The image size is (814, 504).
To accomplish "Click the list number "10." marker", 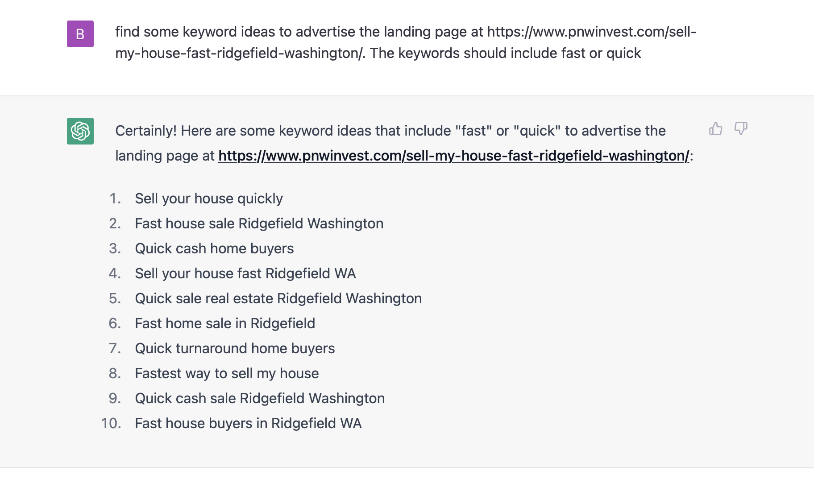I will coord(111,423).
